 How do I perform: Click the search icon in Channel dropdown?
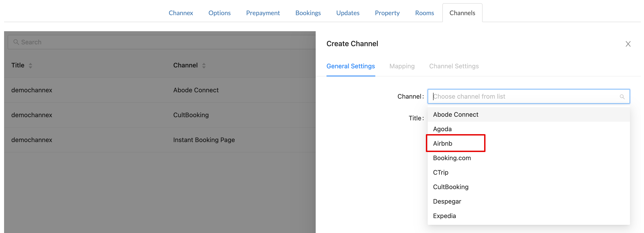click(x=622, y=97)
